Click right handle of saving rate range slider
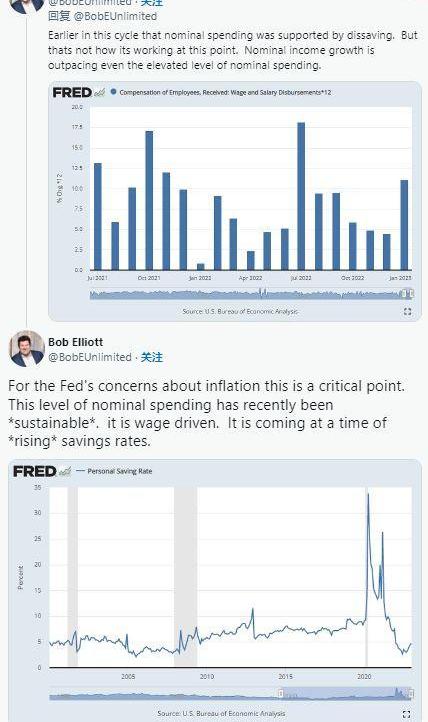Viewport: 428px width, 722px height. point(411,693)
